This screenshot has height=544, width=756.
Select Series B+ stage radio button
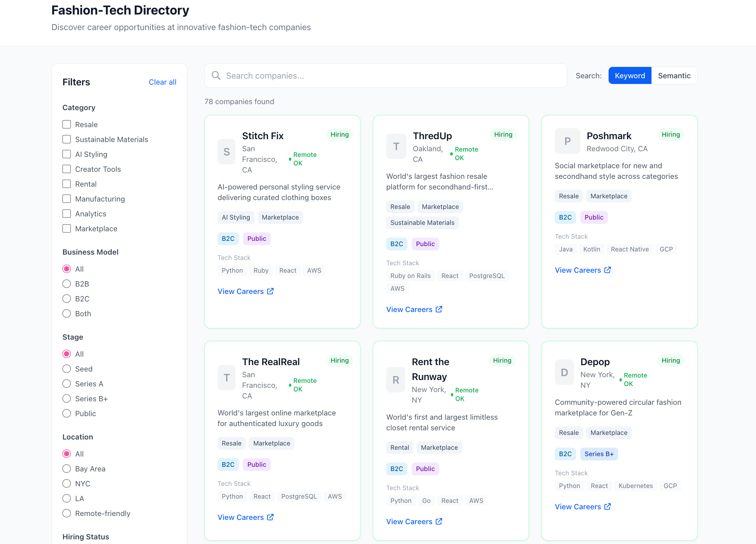pos(67,398)
